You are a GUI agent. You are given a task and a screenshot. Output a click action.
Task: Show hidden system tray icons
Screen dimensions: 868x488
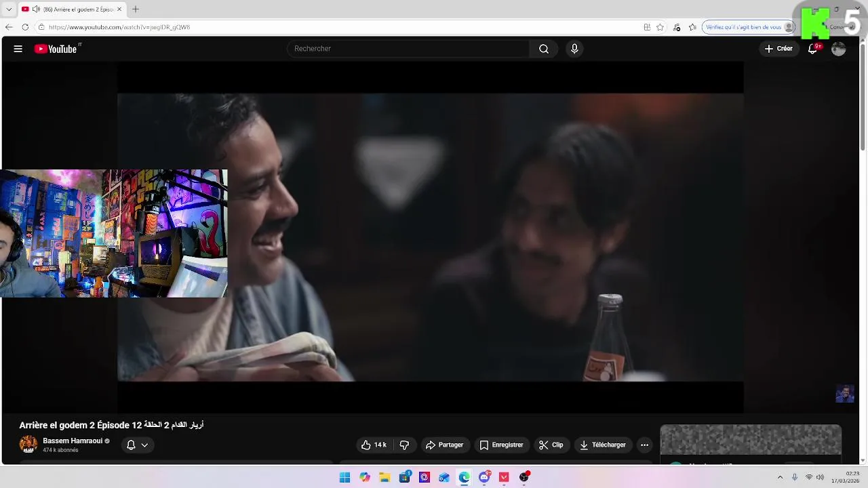780,477
